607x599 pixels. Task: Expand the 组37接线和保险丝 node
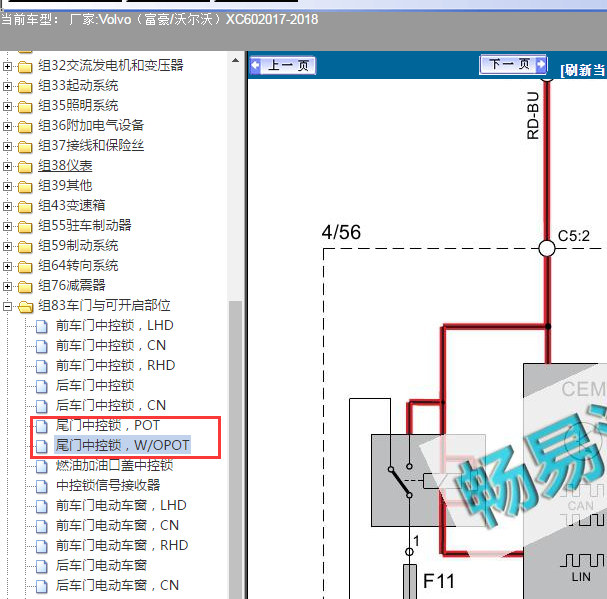pyautogui.click(x=7, y=146)
